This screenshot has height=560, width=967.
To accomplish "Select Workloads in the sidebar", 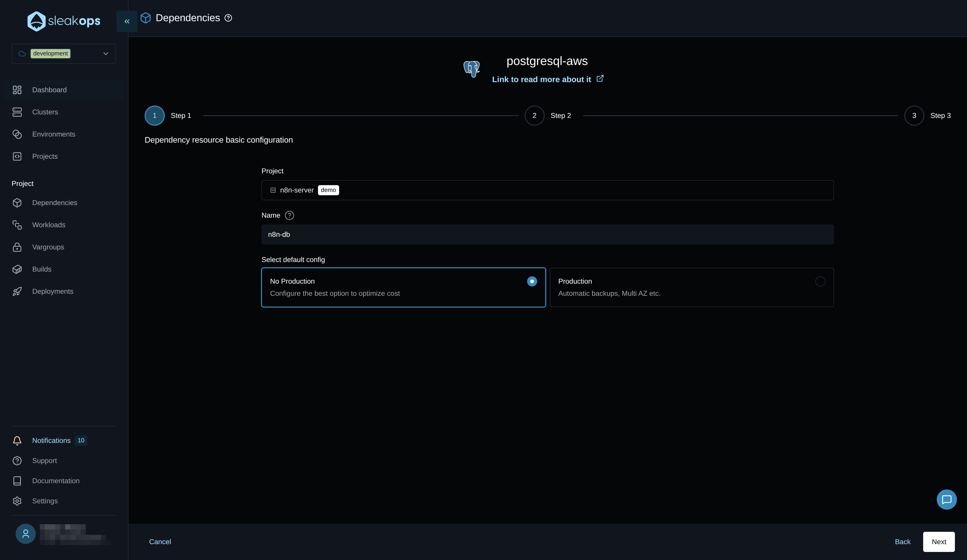I will point(48,225).
